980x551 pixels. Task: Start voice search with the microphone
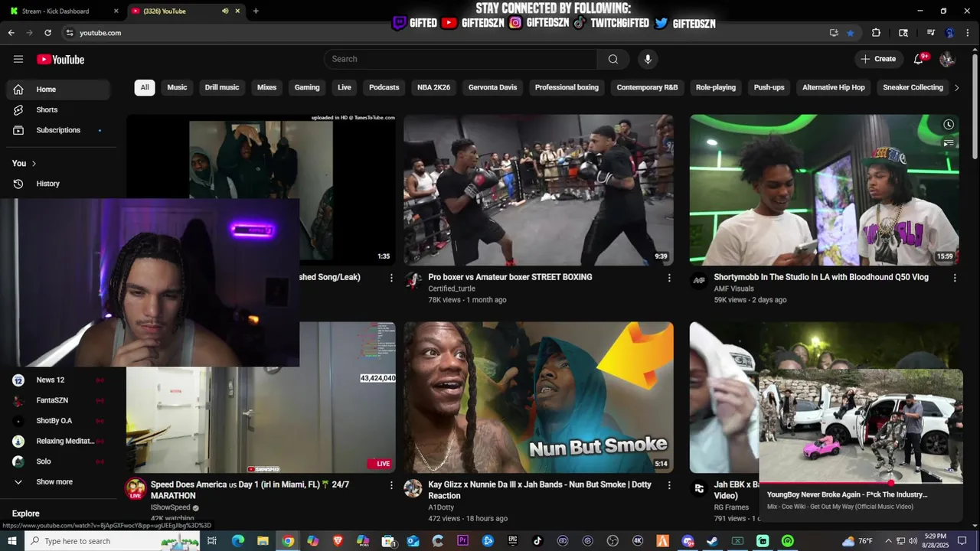[648, 59]
